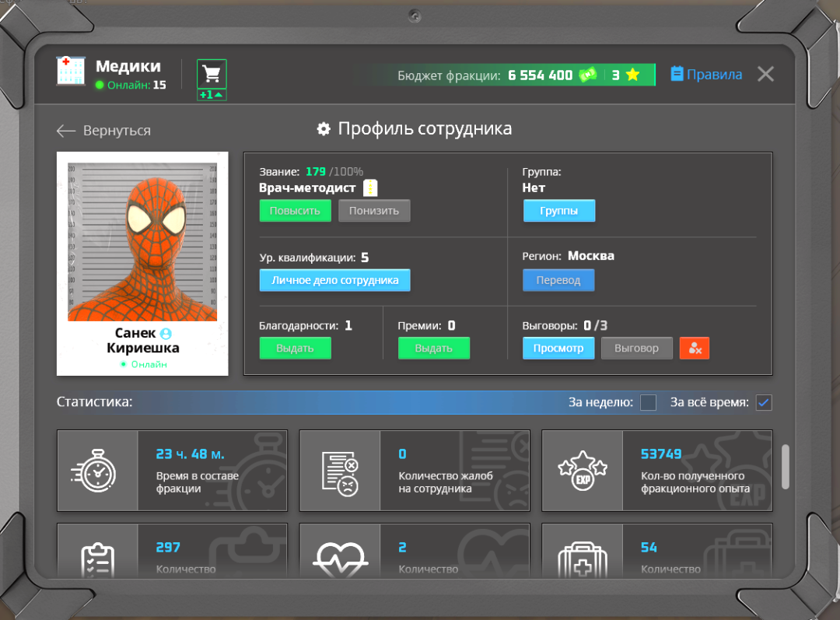Click Выдать under Благодарности
The image size is (840, 620).
click(296, 349)
